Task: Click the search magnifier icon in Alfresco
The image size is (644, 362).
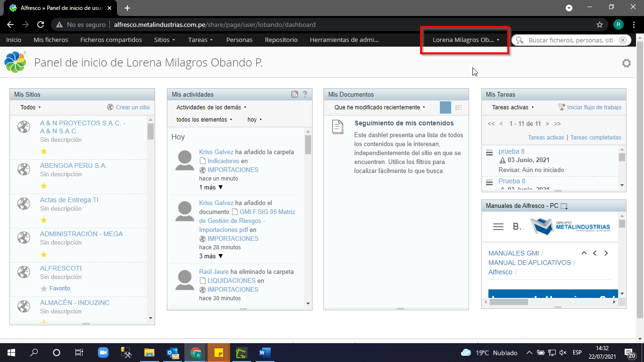Action: 520,40
